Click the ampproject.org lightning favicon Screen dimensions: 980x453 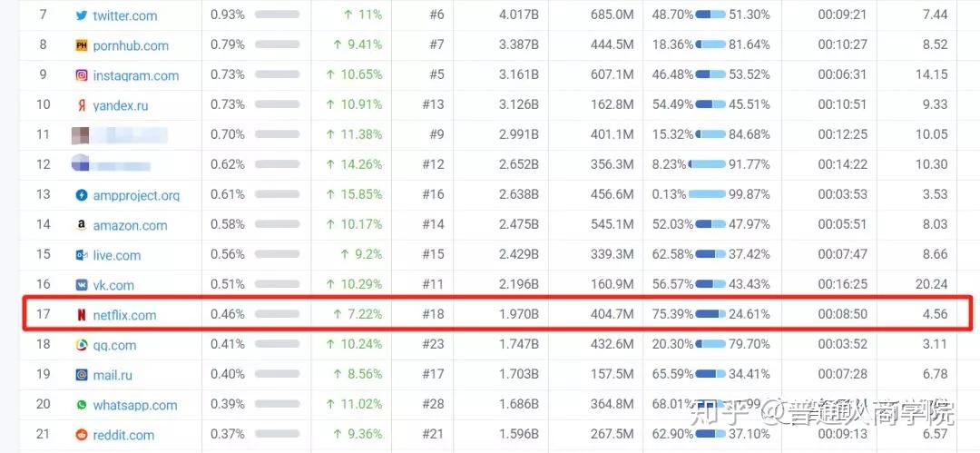pos(82,195)
